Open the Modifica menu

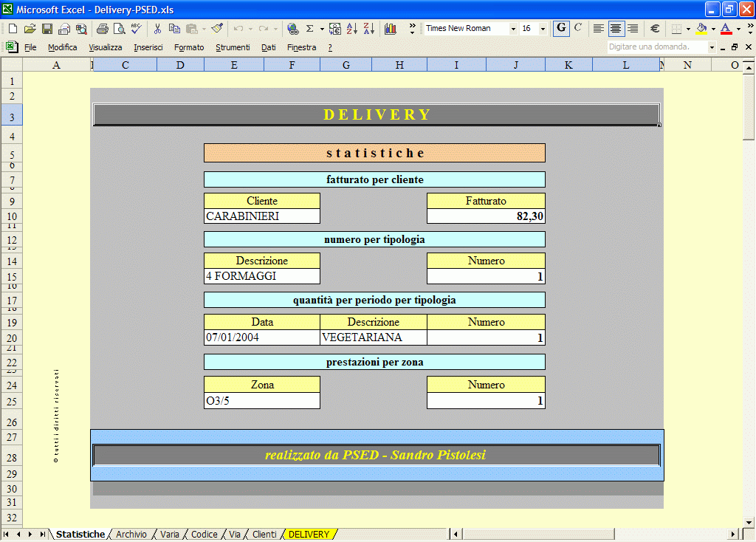pos(63,47)
